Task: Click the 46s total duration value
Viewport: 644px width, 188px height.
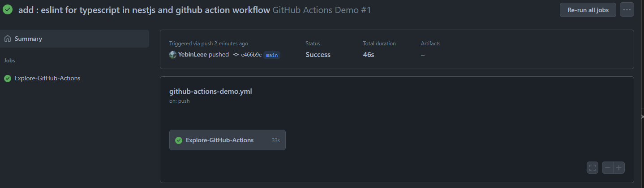Action: [369, 55]
